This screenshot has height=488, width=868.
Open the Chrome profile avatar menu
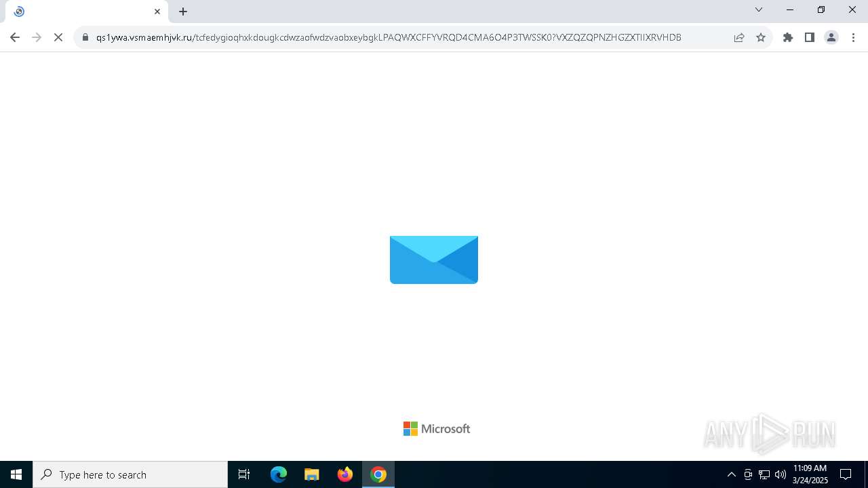pyautogui.click(x=831, y=37)
